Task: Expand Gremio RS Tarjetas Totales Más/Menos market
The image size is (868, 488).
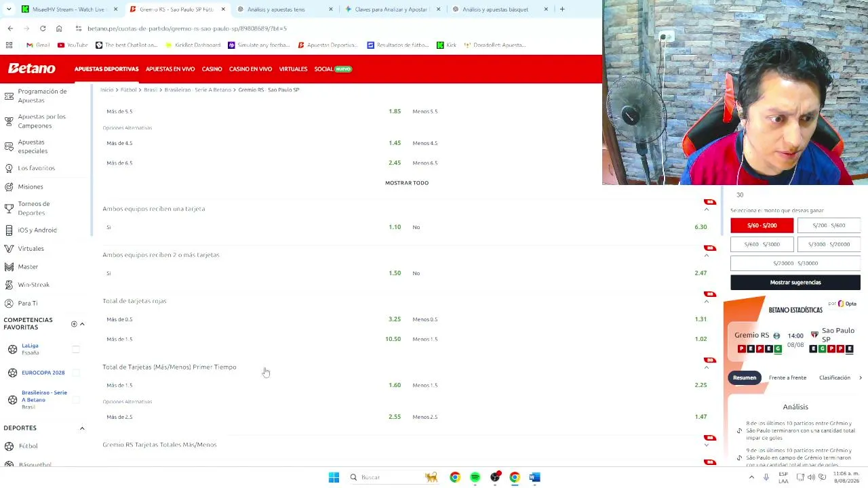Action: 707,445
